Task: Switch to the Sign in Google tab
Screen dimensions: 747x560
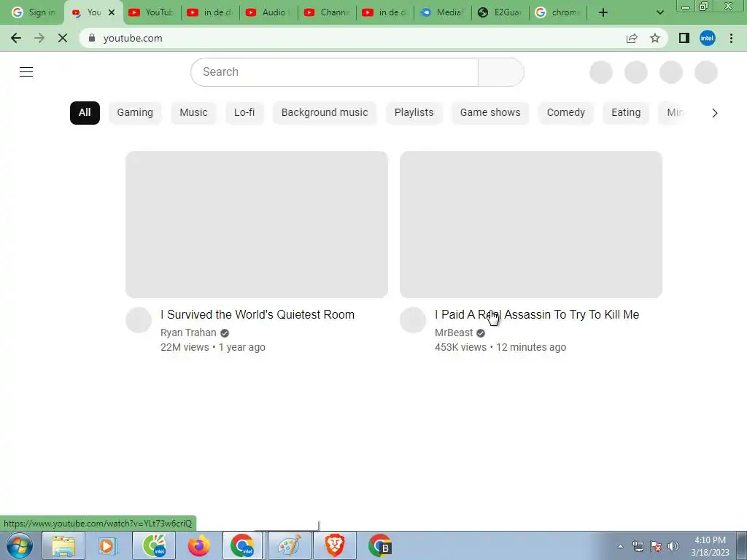Action: pyautogui.click(x=33, y=12)
